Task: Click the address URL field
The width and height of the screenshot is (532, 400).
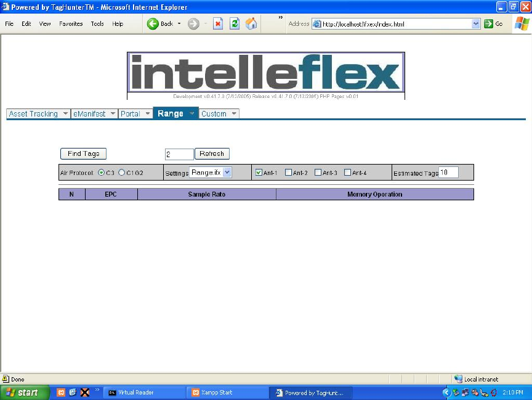Action: coord(396,24)
